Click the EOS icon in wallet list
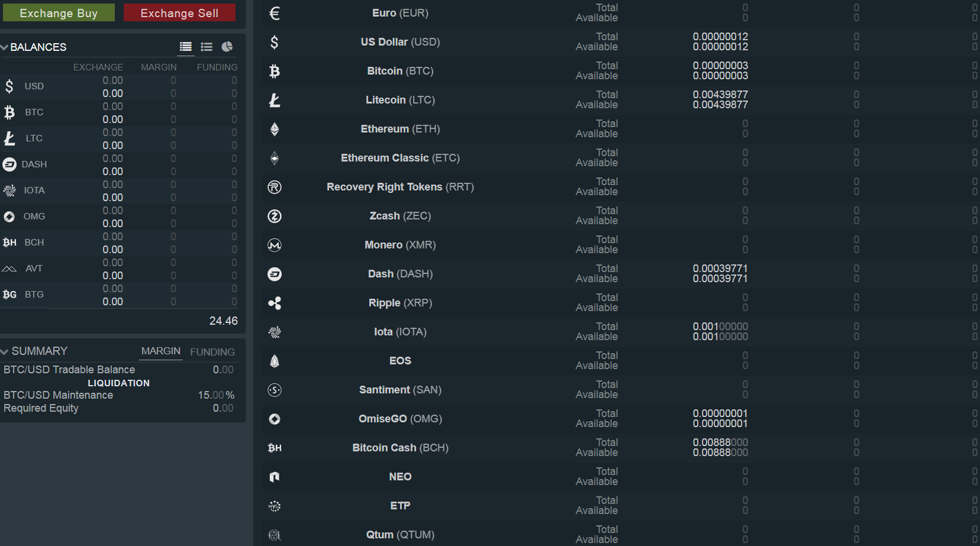The image size is (980, 546). coord(275,361)
